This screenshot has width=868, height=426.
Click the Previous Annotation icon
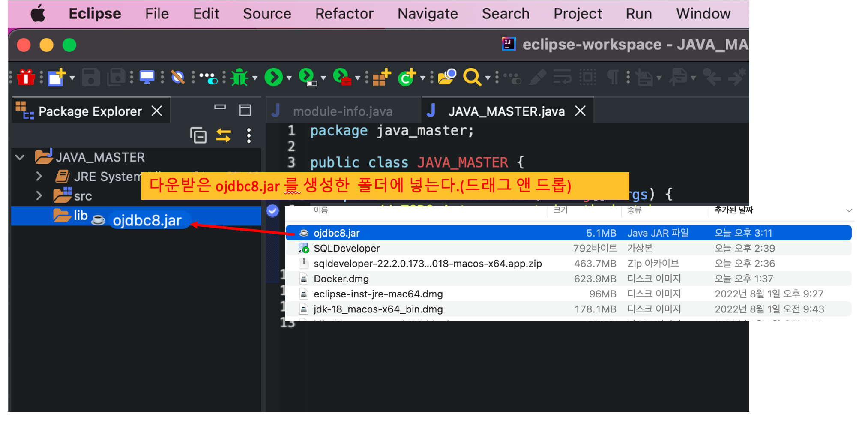coord(679,78)
